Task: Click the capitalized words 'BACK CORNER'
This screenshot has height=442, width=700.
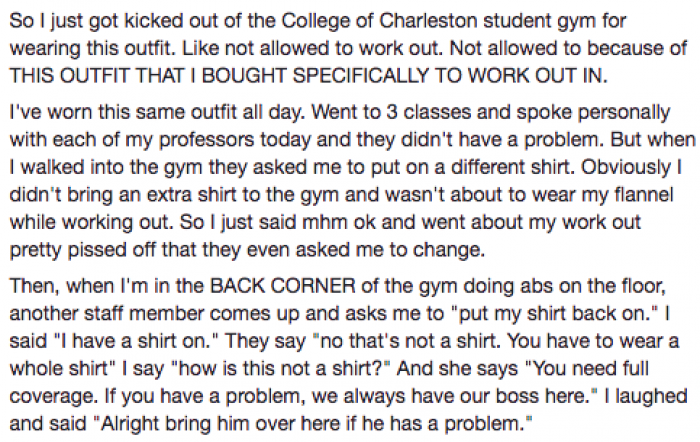Action: (x=283, y=286)
